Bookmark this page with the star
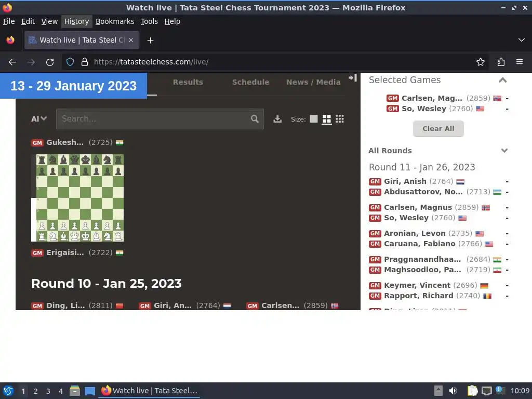This screenshot has height=399, width=532. (481, 62)
